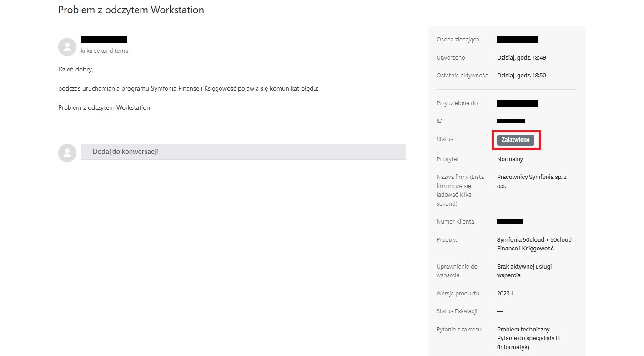Screen dimensions: 644x356
Task: Click the 'Normalny' priority value
Action: 510,159
